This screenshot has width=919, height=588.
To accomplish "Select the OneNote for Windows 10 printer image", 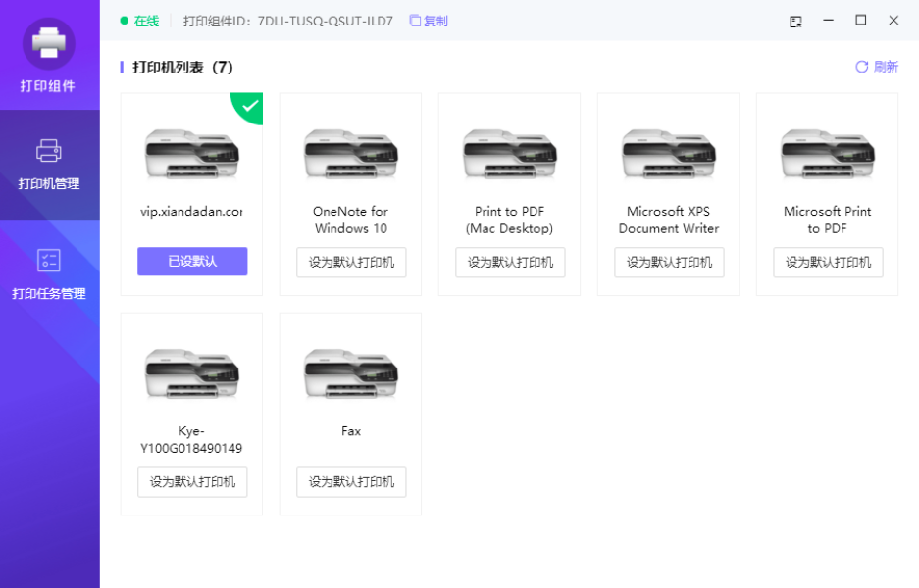I will (351, 154).
